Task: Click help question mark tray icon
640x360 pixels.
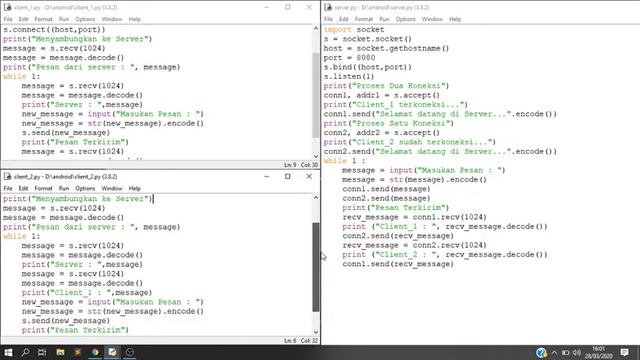Action: click(x=541, y=353)
